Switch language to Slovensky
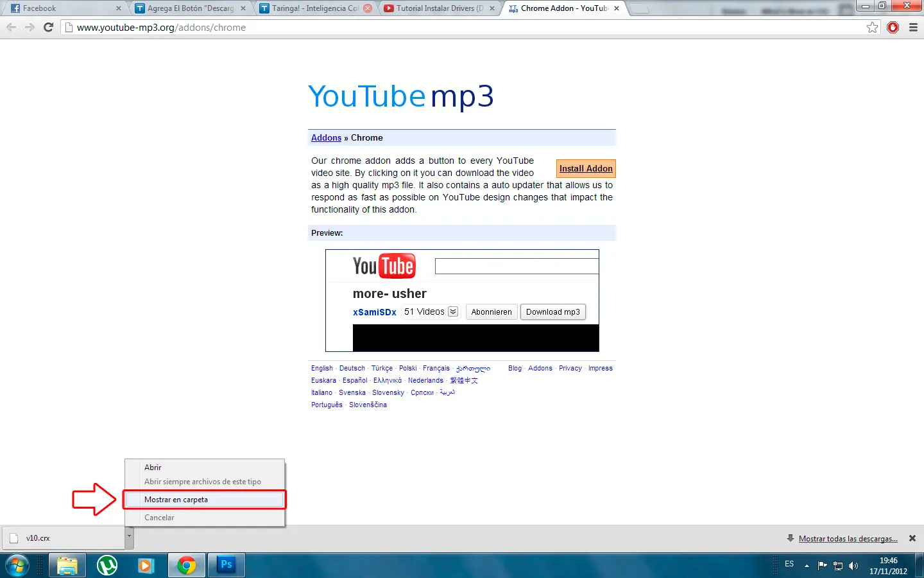The image size is (924, 578). [x=388, y=393]
